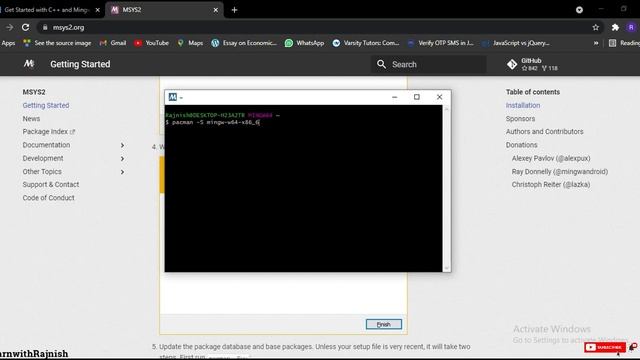Viewport: 640px width, 360px height.
Task: Click the site Search input field
Action: (429, 64)
